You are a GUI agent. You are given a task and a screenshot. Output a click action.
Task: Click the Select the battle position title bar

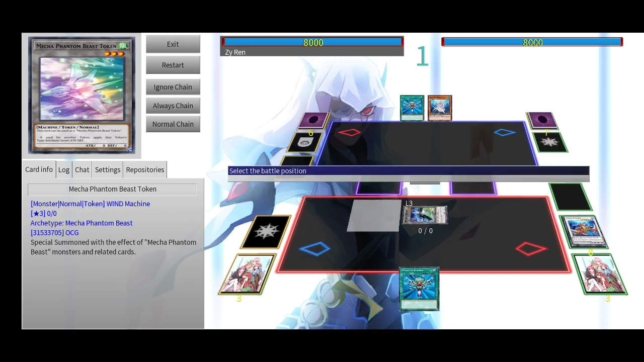(x=409, y=171)
